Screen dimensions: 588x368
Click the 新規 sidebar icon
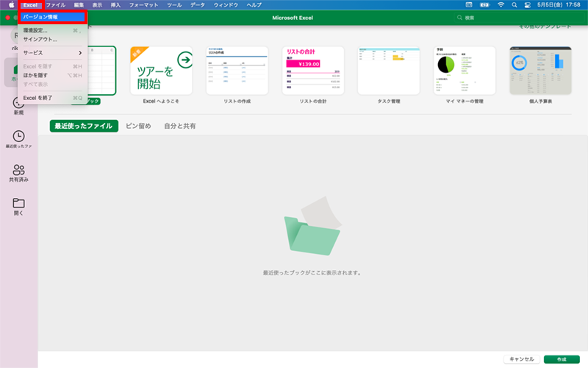(x=18, y=106)
